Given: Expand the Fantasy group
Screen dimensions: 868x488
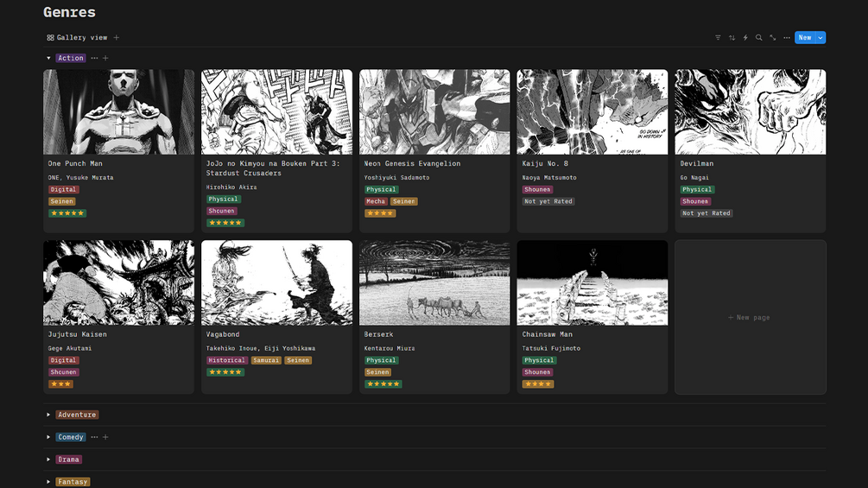Looking at the screenshot, I should [x=48, y=482].
